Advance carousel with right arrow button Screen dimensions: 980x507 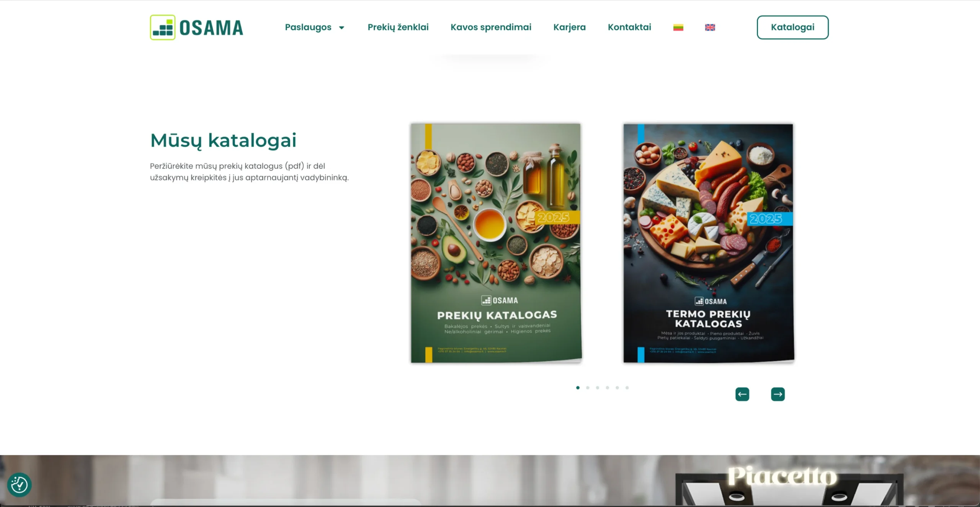(x=777, y=394)
